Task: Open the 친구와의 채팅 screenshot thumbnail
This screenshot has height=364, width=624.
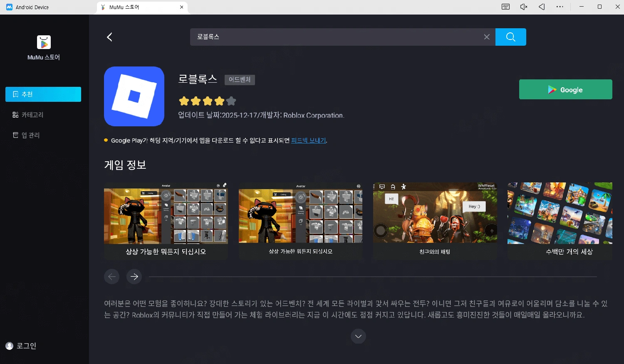Action: tap(435, 220)
